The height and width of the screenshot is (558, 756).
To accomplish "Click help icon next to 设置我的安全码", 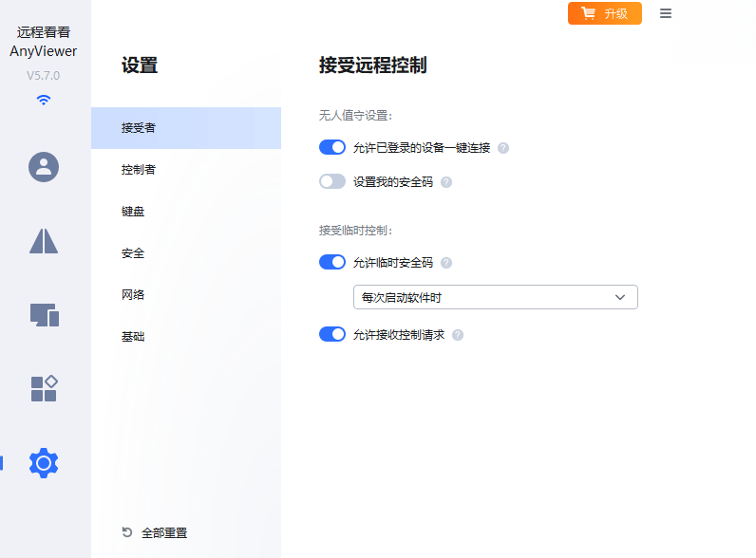I will (446, 182).
